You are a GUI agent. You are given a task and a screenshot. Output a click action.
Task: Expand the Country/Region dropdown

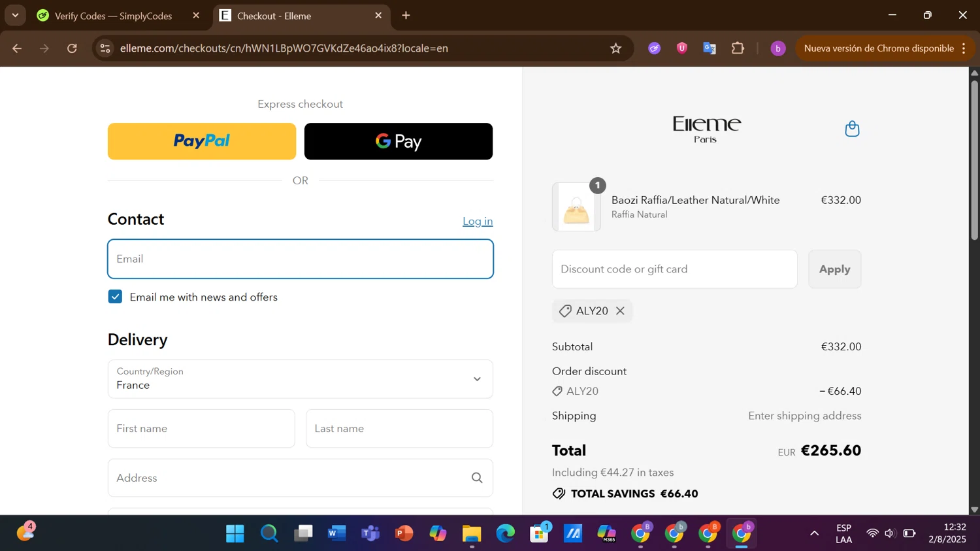coord(301,379)
